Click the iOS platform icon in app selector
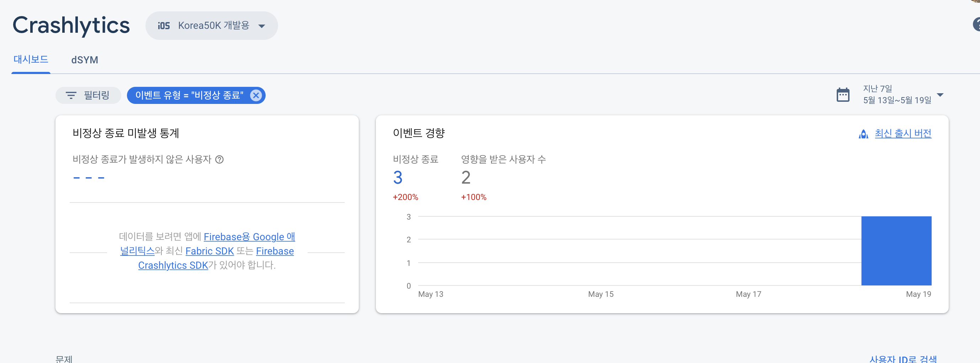The image size is (980, 363). pyautogui.click(x=164, y=26)
